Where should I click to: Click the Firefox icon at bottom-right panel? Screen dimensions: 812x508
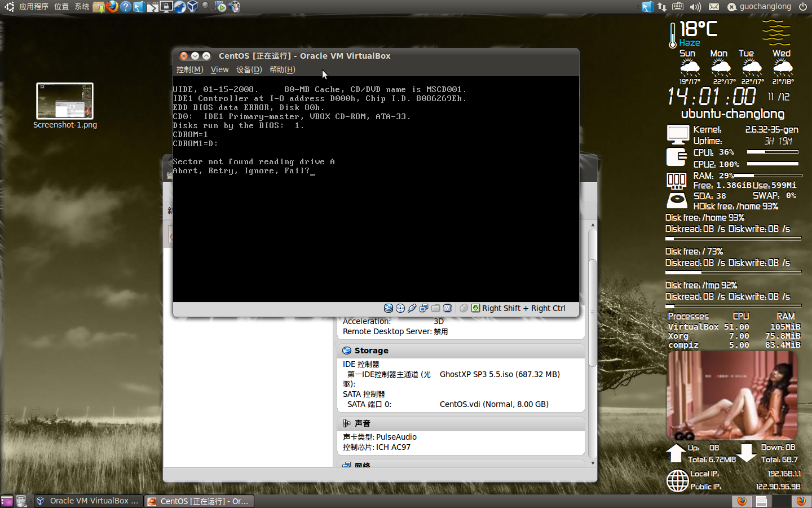pyautogui.click(x=801, y=501)
